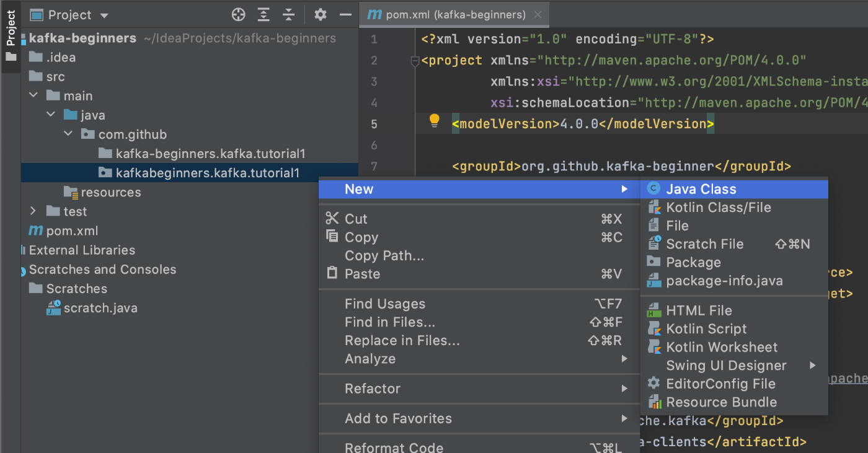The height and width of the screenshot is (453, 868).
Task: Click the groupId value org.github.kafka-beginner
Action: tap(618, 166)
